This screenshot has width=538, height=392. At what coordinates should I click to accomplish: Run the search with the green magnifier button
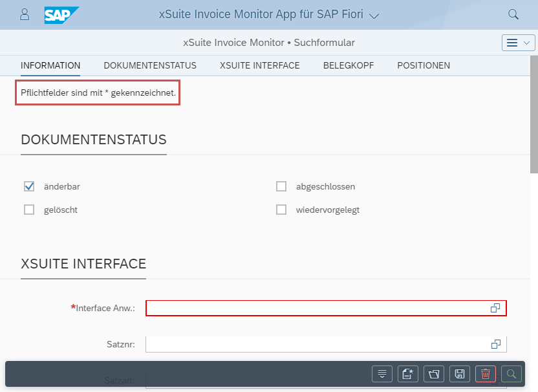[511, 374]
